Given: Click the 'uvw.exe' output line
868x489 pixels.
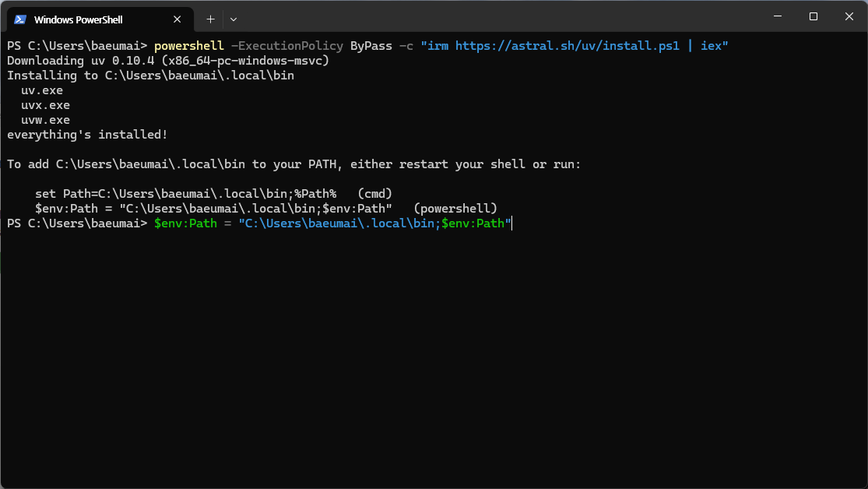Looking at the screenshot, I should point(45,120).
